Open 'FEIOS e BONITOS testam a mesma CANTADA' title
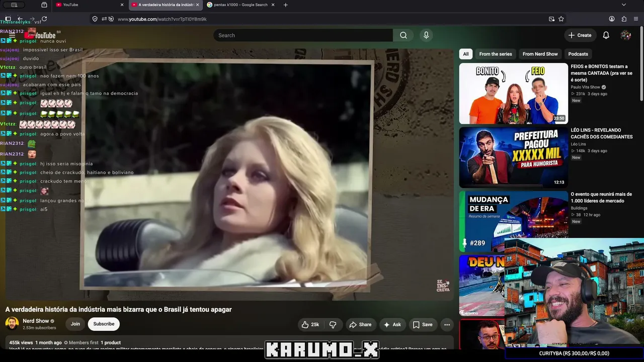 [601, 73]
